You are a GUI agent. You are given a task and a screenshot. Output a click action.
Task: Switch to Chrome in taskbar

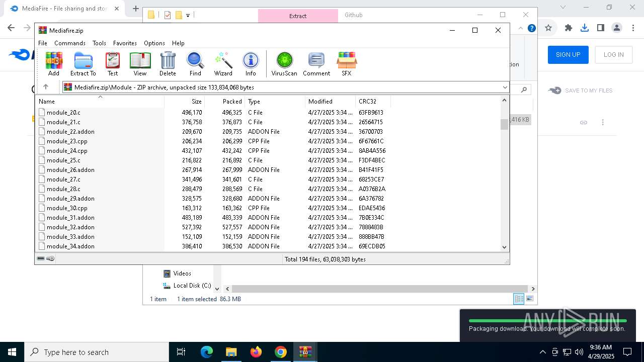281,352
